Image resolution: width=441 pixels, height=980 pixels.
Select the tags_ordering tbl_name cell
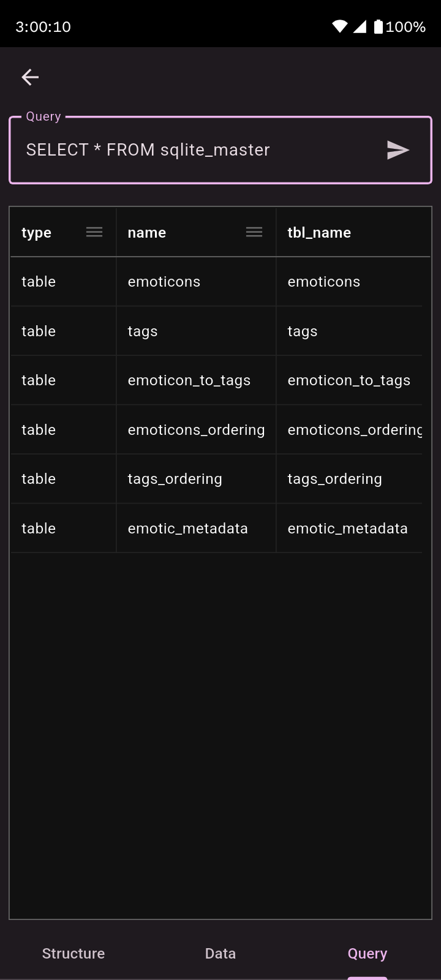click(334, 479)
